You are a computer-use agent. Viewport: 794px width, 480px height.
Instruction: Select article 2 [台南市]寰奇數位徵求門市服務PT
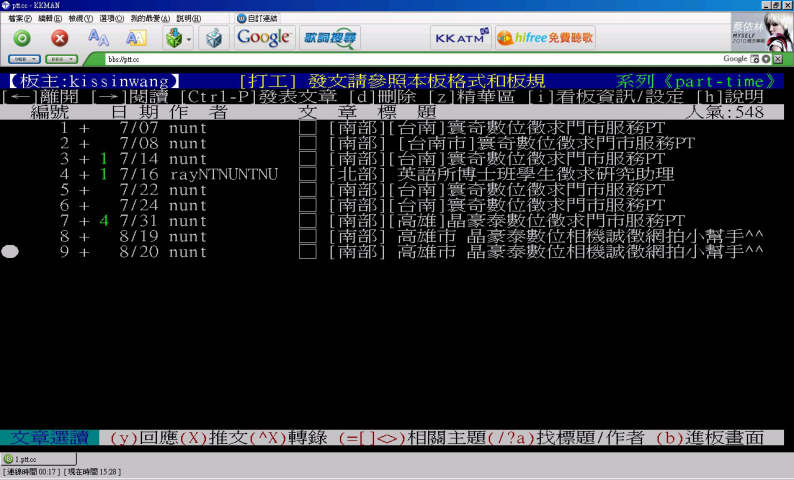392,143
